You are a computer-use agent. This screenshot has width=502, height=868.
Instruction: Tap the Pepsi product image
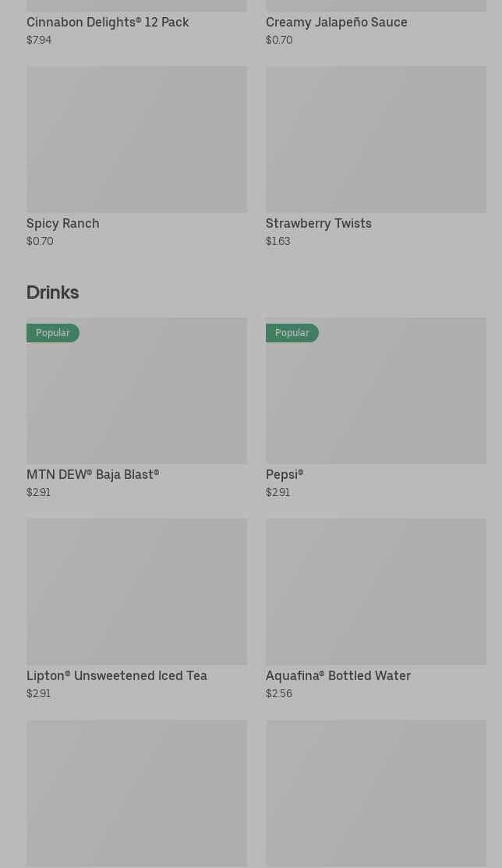pyautogui.click(x=376, y=398)
